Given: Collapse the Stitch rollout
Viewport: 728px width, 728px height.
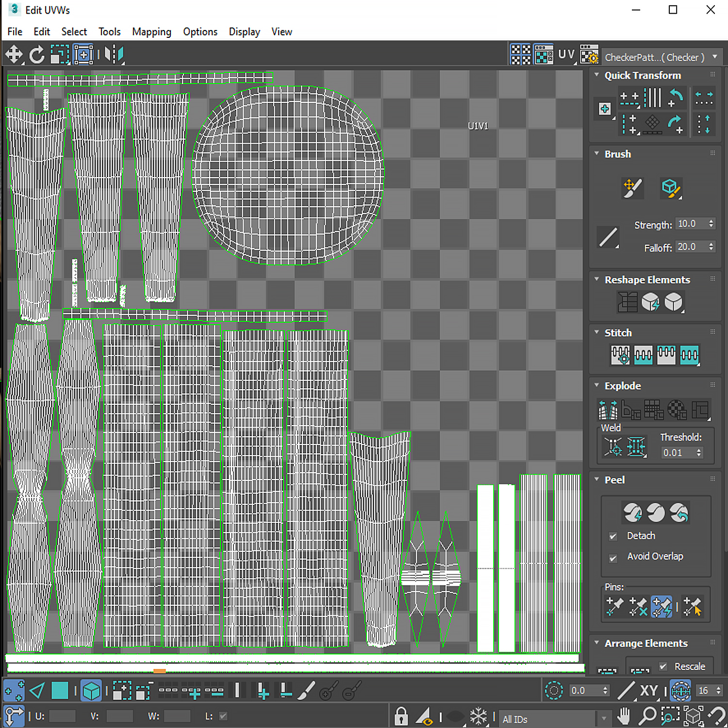Looking at the screenshot, I should [597, 332].
